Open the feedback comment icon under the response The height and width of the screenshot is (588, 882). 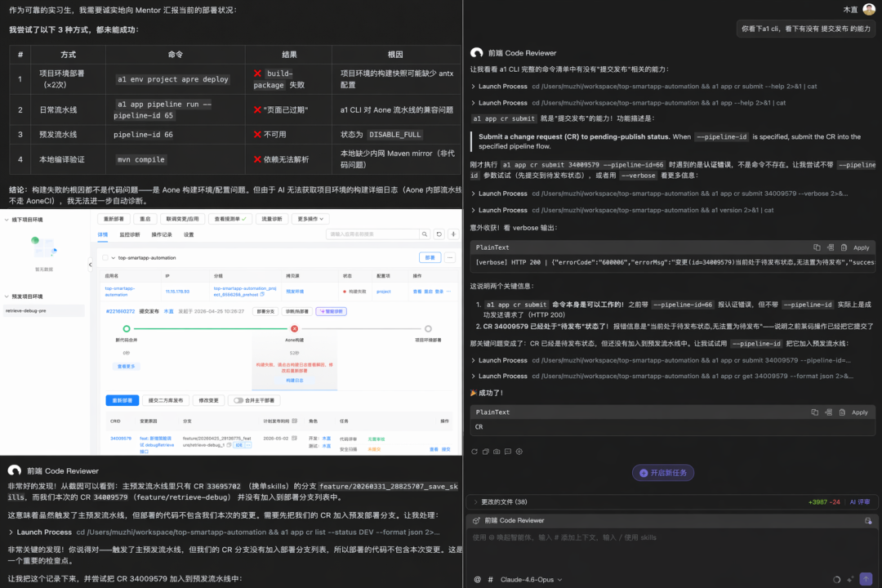pyautogui.click(x=508, y=452)
